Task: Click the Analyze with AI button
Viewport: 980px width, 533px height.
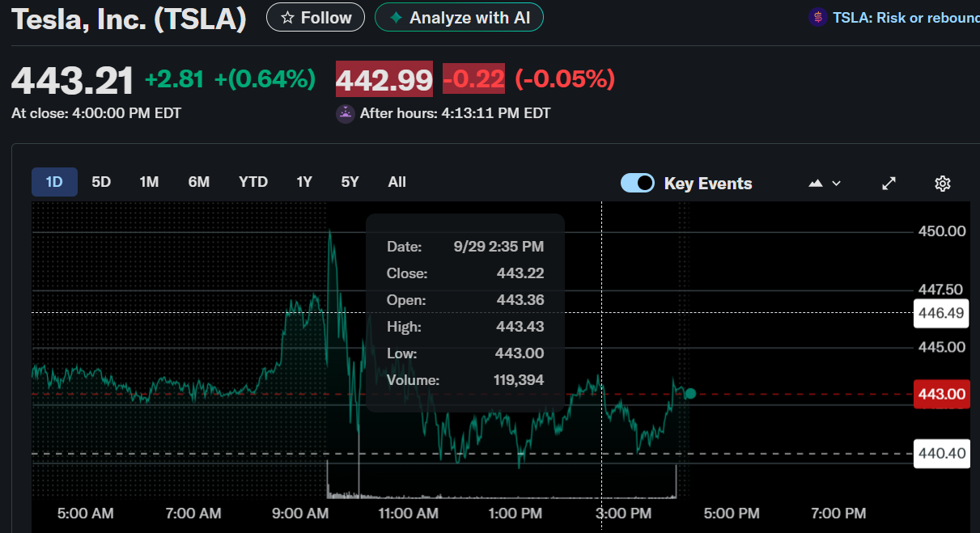Action: tap(459, 18)
